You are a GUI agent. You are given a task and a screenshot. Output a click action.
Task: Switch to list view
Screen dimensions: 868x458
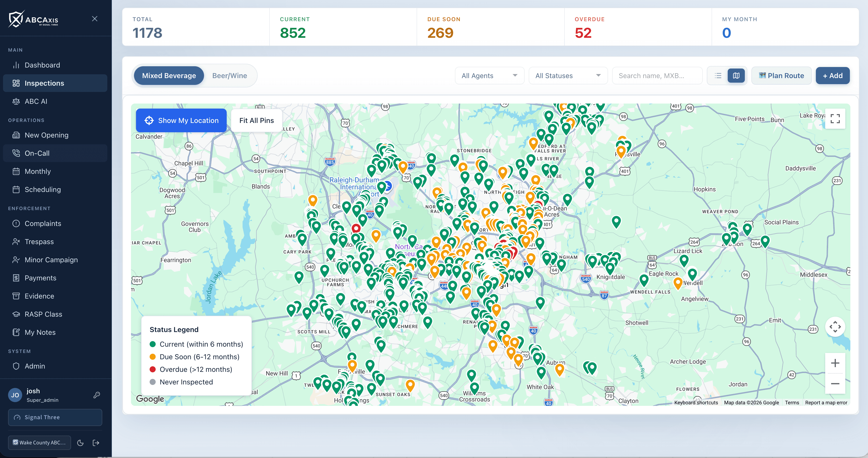point(718,76)
